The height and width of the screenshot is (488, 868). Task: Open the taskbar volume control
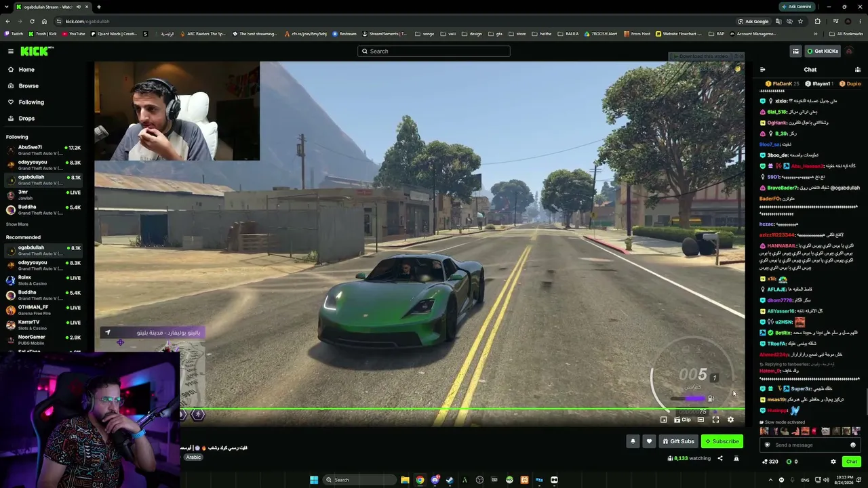825,480
